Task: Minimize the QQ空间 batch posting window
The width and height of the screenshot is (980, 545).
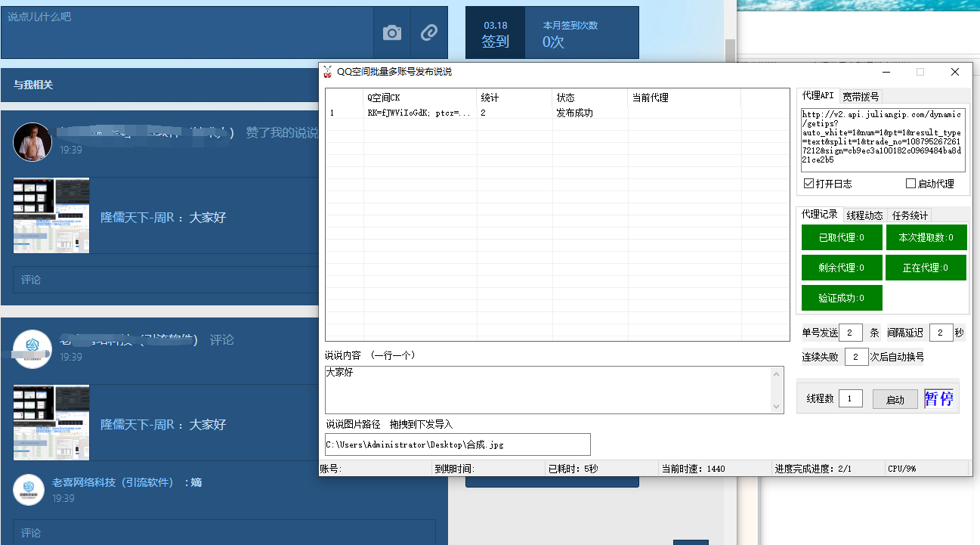Action: (886, 72)
